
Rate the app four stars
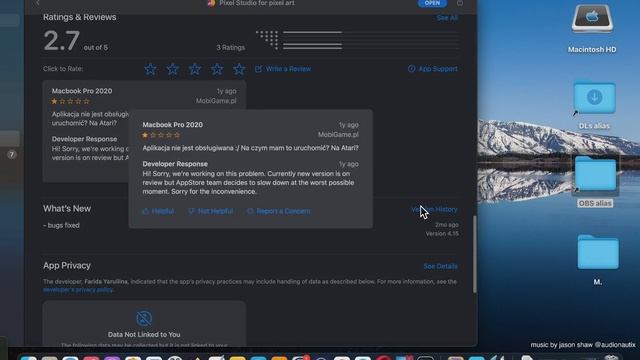click(217, 69)
